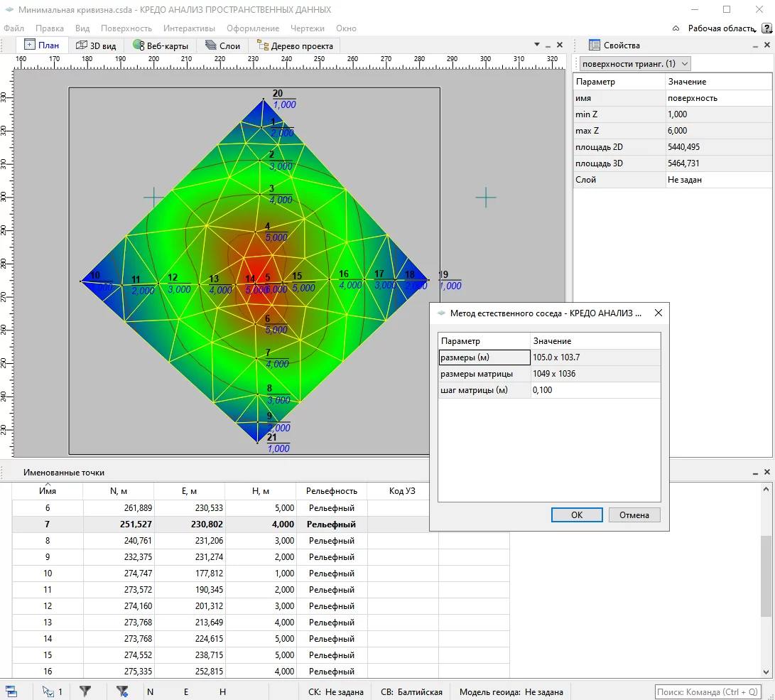Select the шаг матрицы value 0,100 cell
The image size is (775, 700).
click(x=595, y=390)
